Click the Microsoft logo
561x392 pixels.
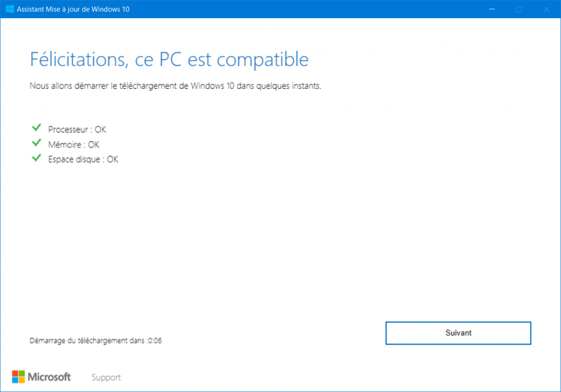click(41, 377)
